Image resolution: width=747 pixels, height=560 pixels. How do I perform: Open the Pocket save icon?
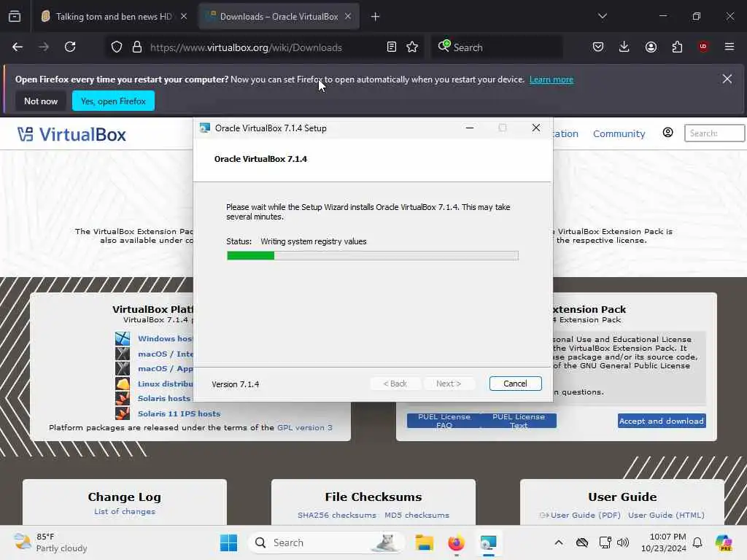tap(598, 47)
